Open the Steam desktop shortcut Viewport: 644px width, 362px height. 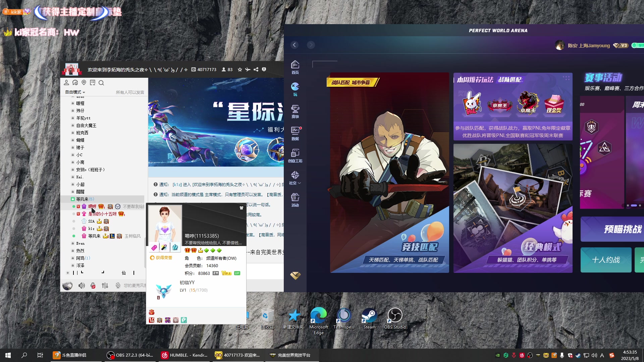coord(370,319)
